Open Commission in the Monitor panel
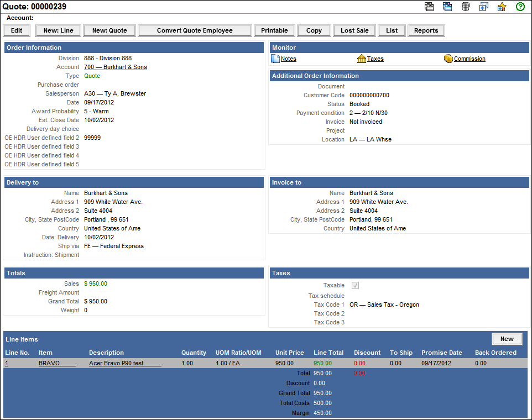The image size is (532, 420). tap(469, 59)
